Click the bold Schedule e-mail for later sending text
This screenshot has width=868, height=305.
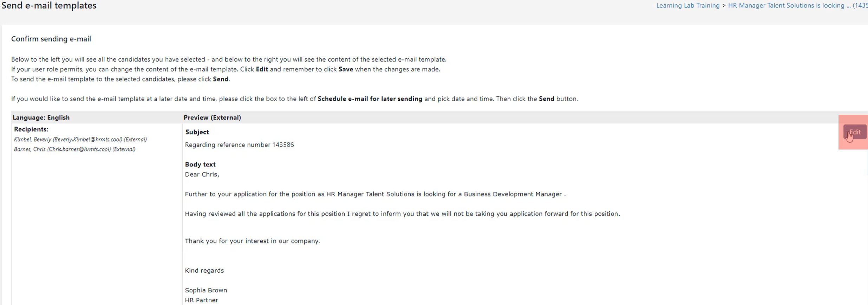coord(370,99)
